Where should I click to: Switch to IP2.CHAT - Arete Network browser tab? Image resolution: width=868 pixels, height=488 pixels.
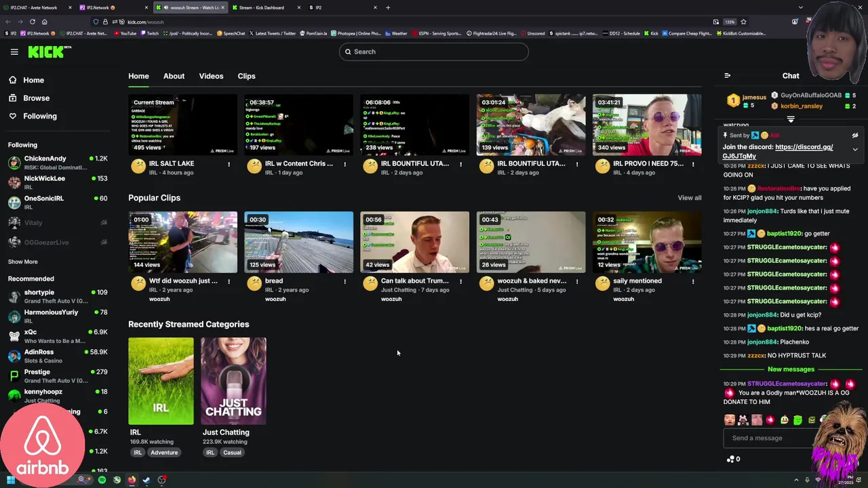[x=37, y=7]
